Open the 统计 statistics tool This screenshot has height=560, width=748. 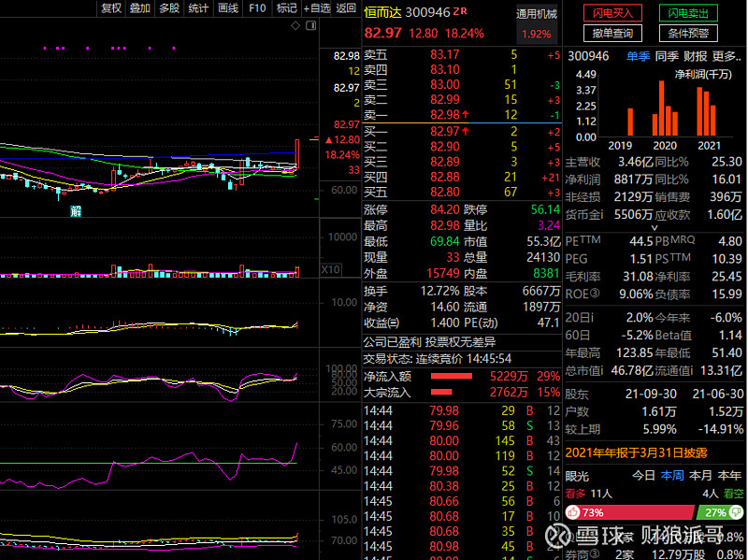[x=198, y=8]
